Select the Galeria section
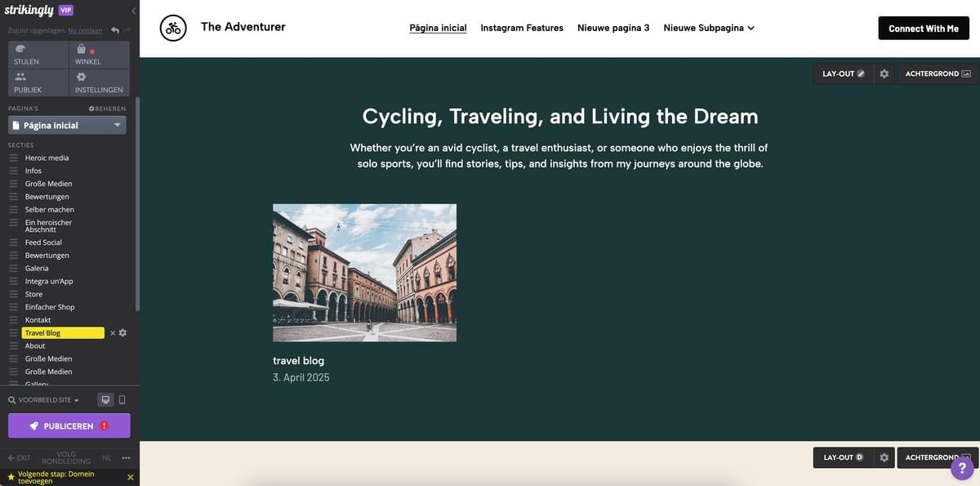This screenshot has width=980, height=486. point(37,268)
